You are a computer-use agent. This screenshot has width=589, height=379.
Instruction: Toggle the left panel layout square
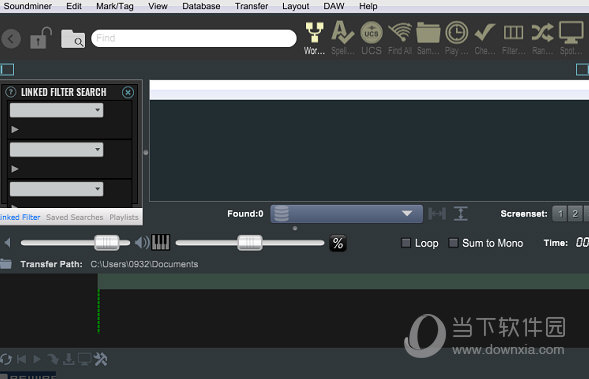(x=7, y=69)
